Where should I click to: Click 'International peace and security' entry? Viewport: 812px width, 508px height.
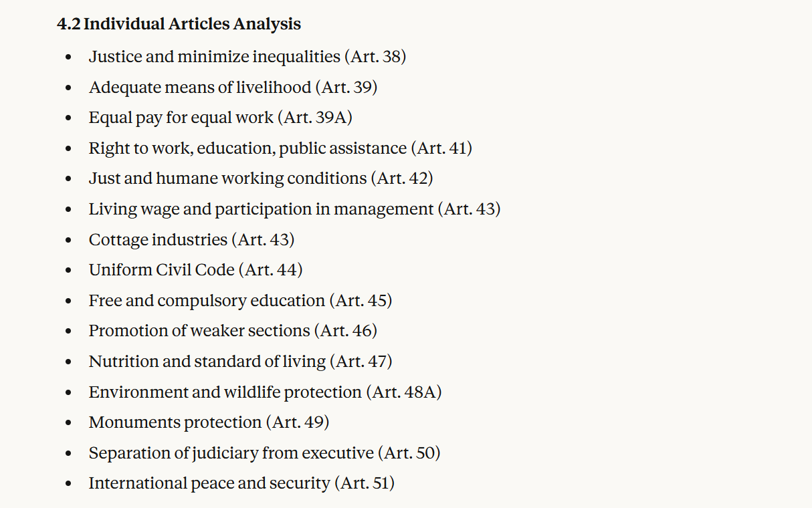click(209, 483)
